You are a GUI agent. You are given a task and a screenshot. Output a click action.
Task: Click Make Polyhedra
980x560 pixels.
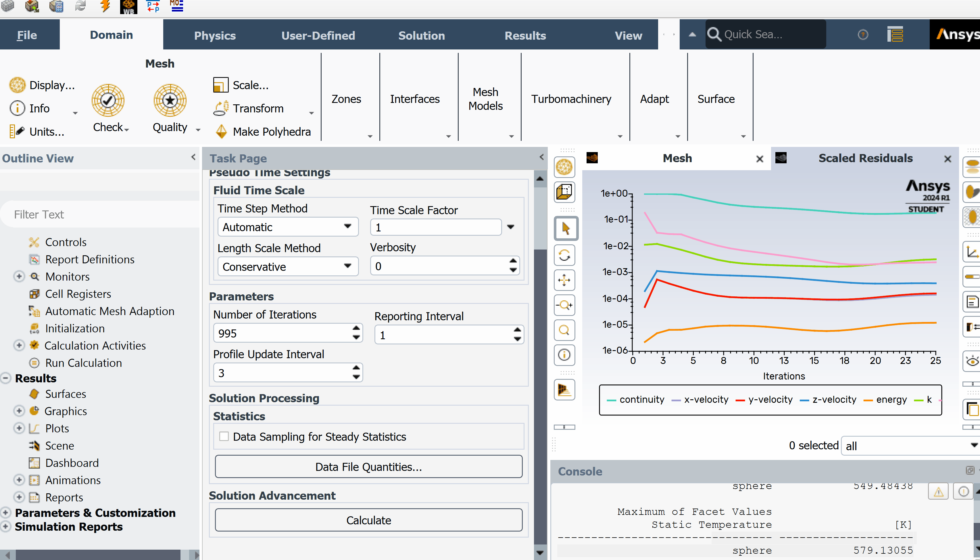pos(263,132)
